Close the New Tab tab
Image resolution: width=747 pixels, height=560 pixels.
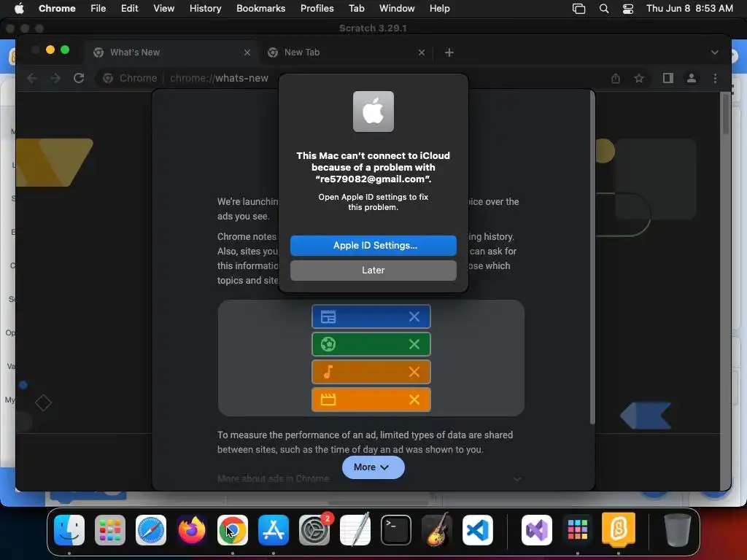[x=422, y=52]
